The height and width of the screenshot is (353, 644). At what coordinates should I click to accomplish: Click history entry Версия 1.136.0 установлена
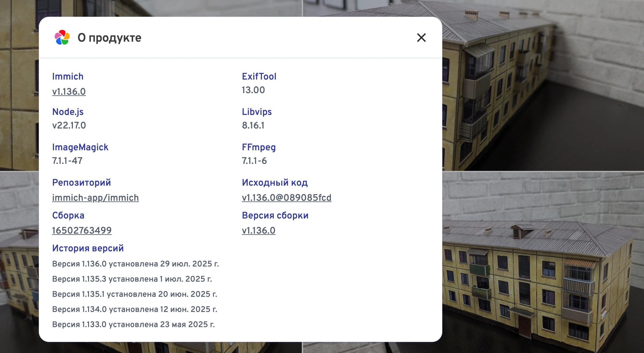pos(135,264)
